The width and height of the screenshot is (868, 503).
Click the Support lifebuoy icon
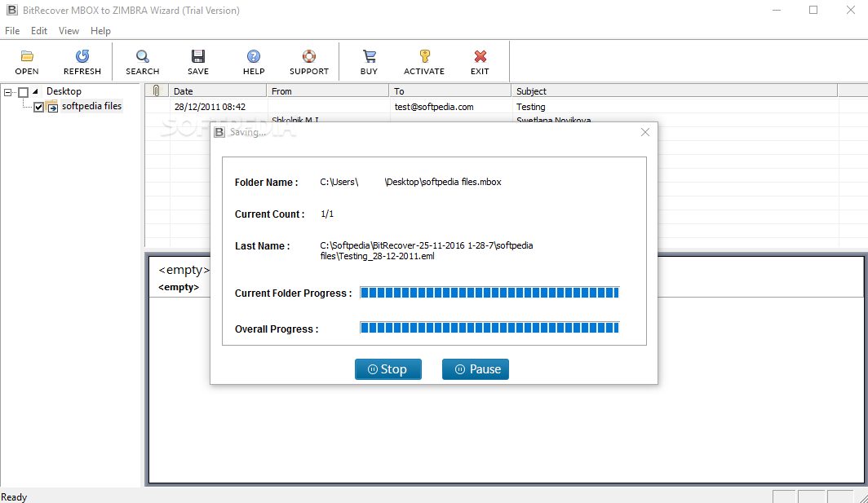(309, 56)
